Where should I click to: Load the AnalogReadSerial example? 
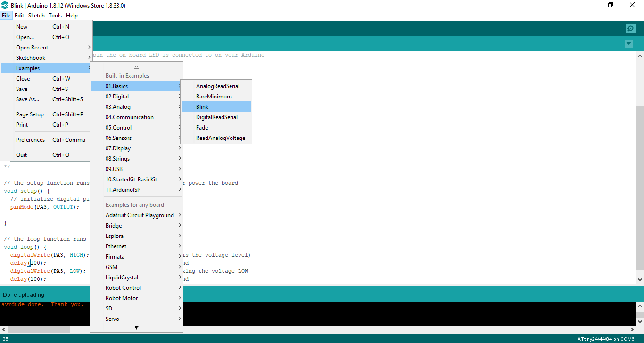tap(216, 86)
